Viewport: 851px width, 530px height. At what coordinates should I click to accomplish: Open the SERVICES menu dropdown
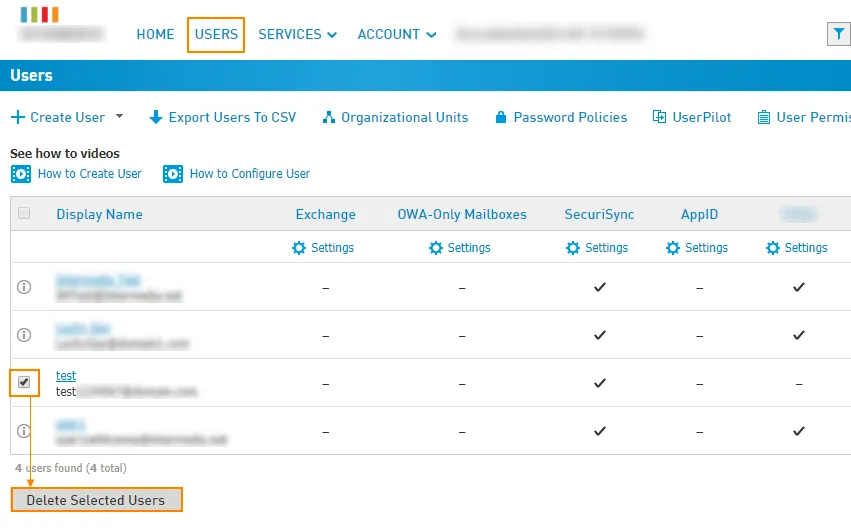click(x=297, y=34)
